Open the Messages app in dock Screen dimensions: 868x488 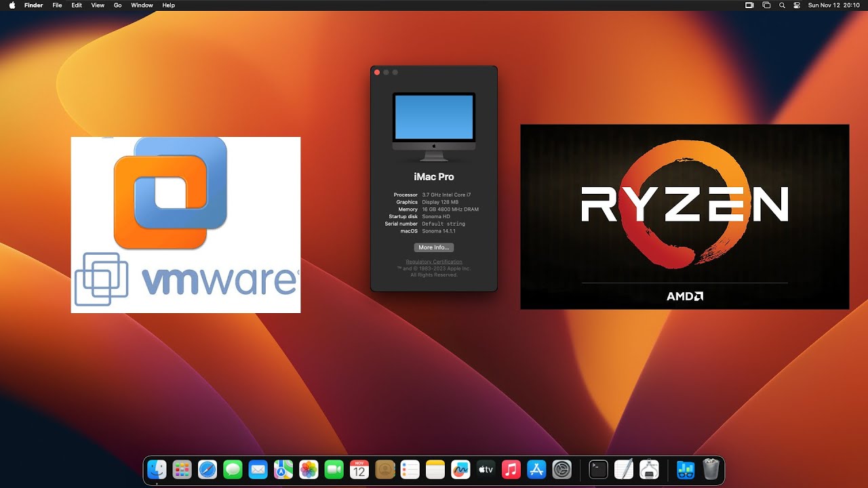(x=233, y=469)
